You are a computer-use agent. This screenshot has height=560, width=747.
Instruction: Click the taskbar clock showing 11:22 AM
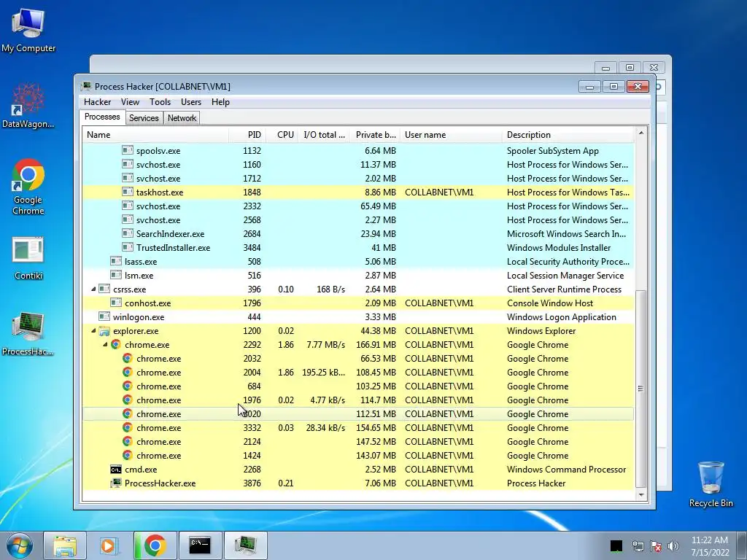[710, 545]
